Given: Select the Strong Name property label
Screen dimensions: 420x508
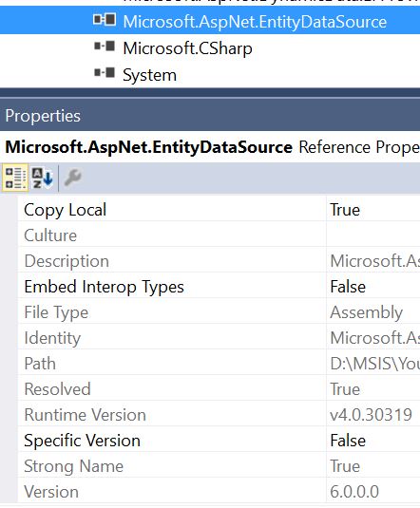Looking at the screenshot, I should (x=73, y=466).
